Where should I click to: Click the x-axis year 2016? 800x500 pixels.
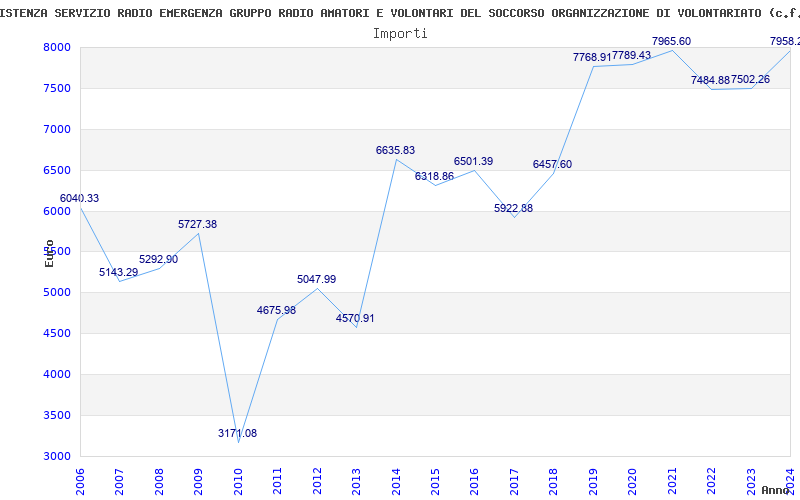[474, 482]
